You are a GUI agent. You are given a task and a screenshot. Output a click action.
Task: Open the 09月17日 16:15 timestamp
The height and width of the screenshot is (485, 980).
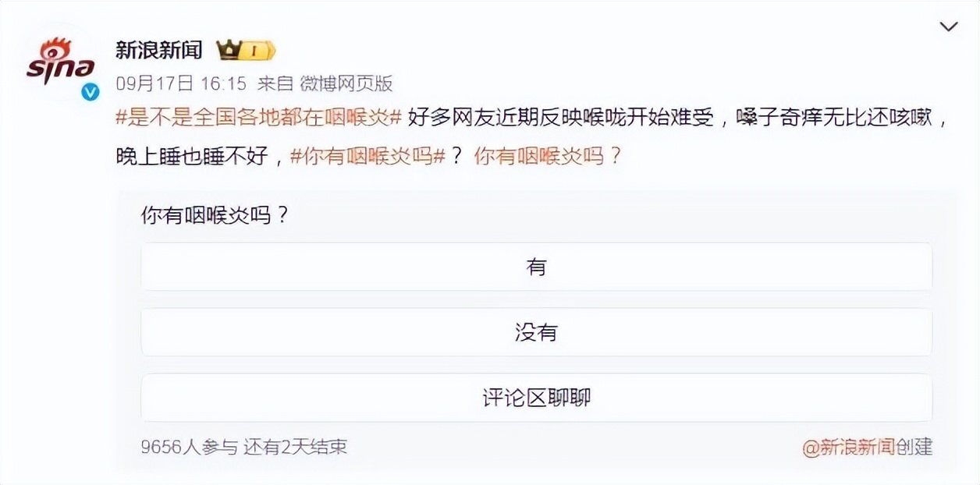pyautogui.click(x=181, y=83)
